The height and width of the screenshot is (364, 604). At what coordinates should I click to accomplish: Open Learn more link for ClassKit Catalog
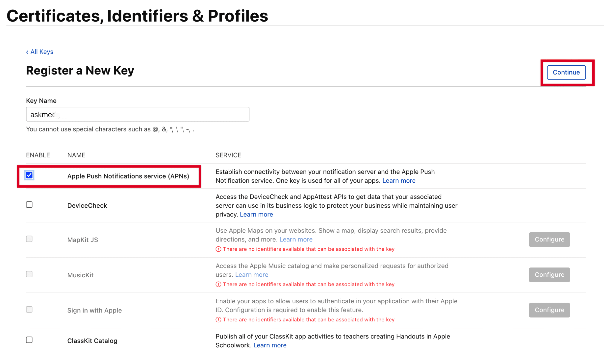(x=270, y=345)
